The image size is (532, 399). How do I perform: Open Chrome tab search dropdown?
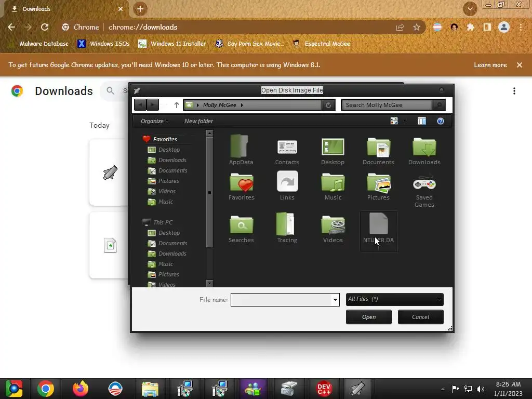[x=470, y=9]
